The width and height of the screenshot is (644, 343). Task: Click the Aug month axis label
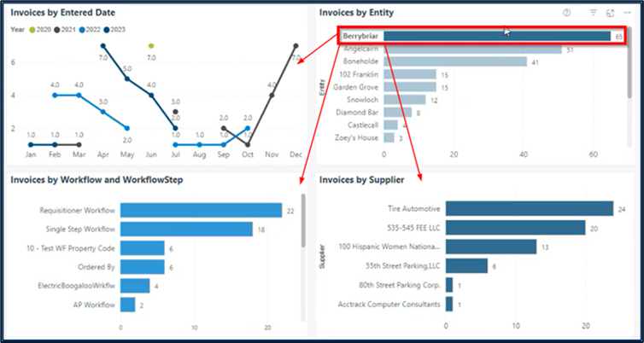199,155
